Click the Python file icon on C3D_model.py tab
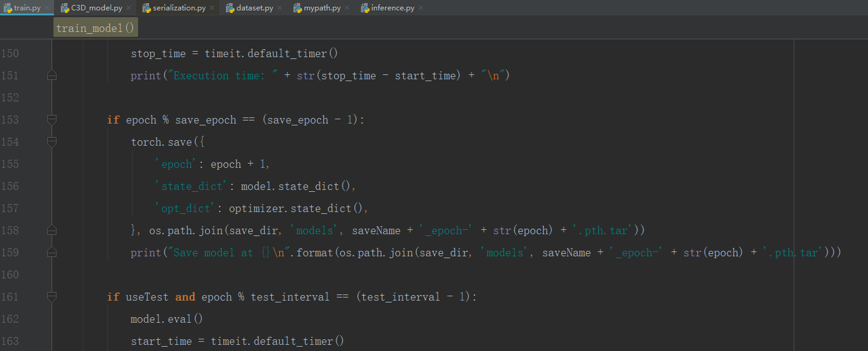The width and height of the screenshot is (868, 351). coord(65,8)
